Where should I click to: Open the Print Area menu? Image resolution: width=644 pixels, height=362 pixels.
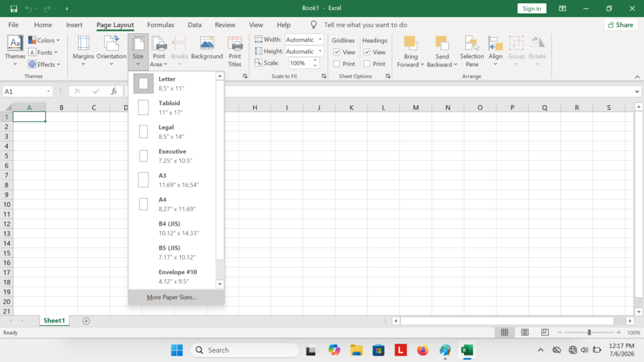click(x=159, y=52)
